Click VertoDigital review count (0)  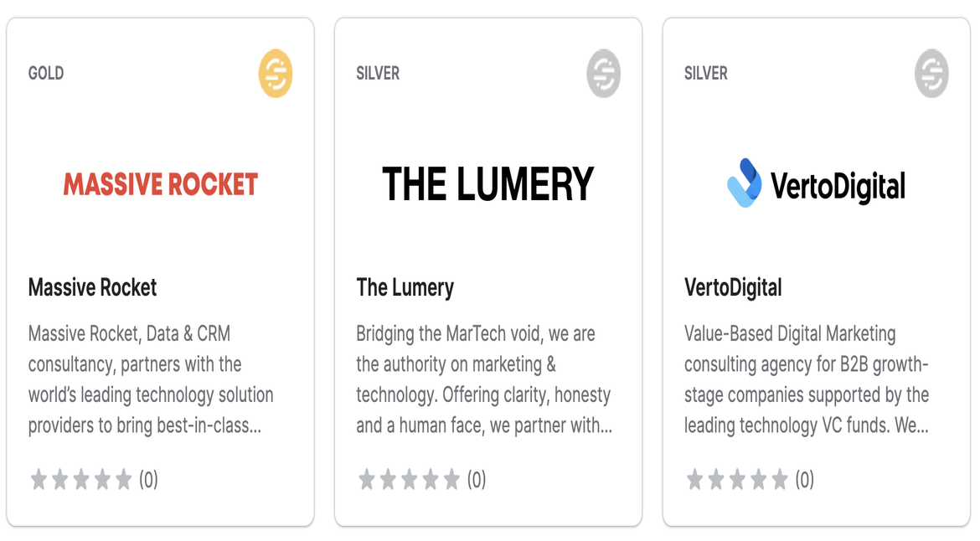(804, 480)
